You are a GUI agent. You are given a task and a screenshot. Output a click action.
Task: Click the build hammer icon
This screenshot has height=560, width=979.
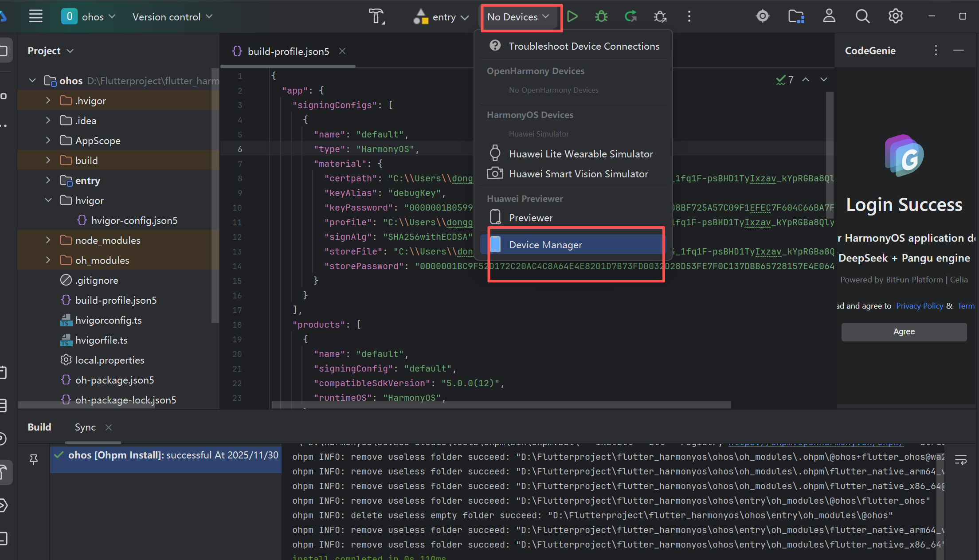[376, 17]
